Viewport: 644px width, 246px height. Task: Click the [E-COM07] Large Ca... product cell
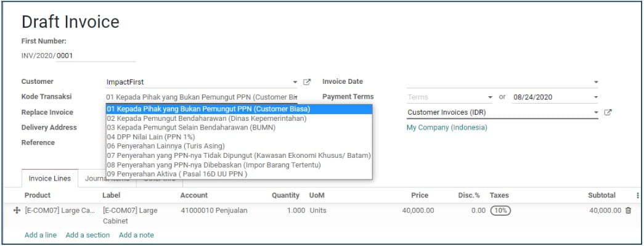[x=60, y=210]
